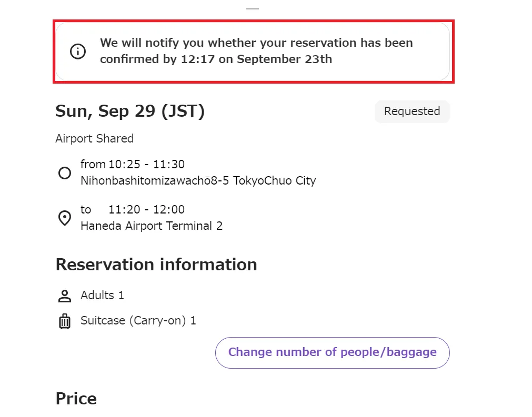Click the Adults person icon

(65, 296)
